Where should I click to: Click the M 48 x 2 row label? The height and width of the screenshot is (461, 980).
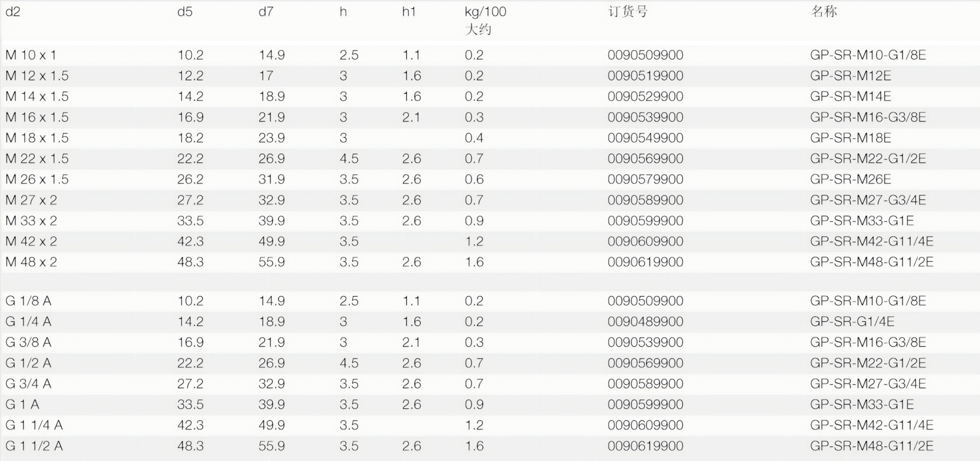point(31,262)
